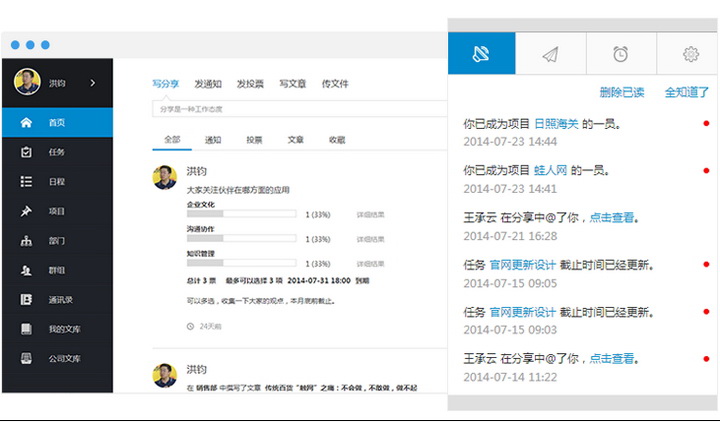Screen dimensions: 720x422
Task: Switch feed filter to 全部
Action: [x=172, y=139]
